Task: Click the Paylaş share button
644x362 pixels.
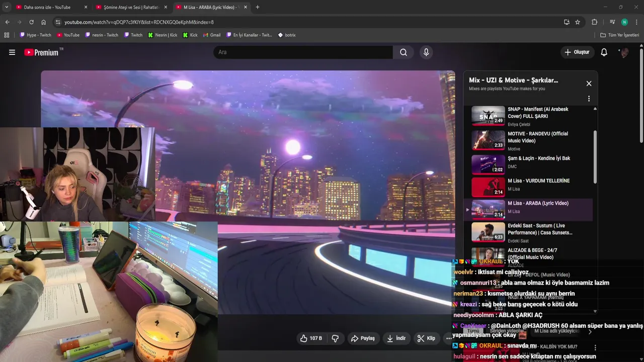Action: coord(363,338)
